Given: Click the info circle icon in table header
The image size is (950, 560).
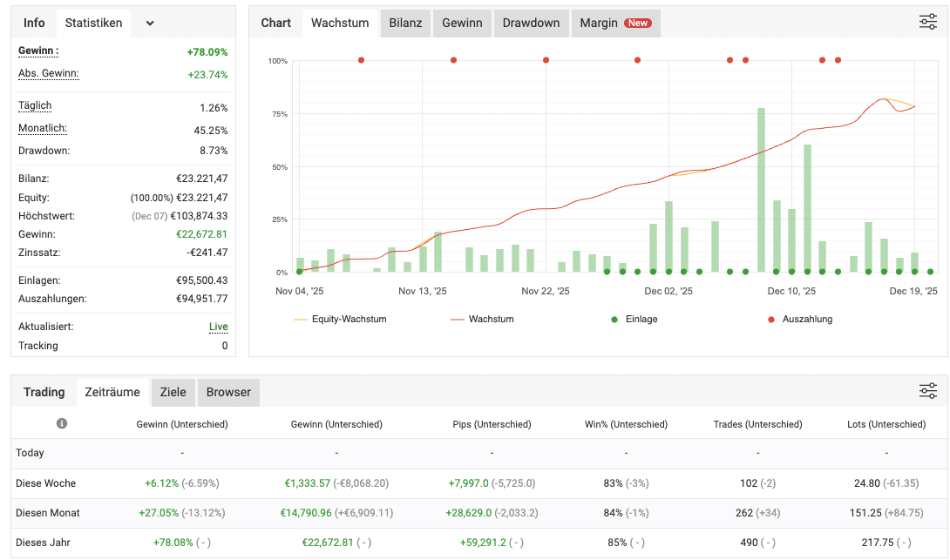Looking at the screenshot, I should coord(62,424).
